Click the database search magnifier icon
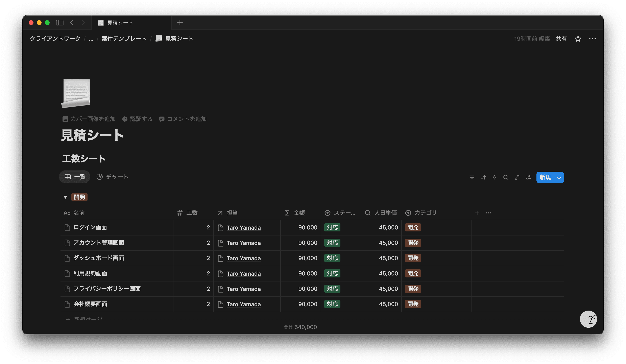626x364 pixels. (506, 177)
